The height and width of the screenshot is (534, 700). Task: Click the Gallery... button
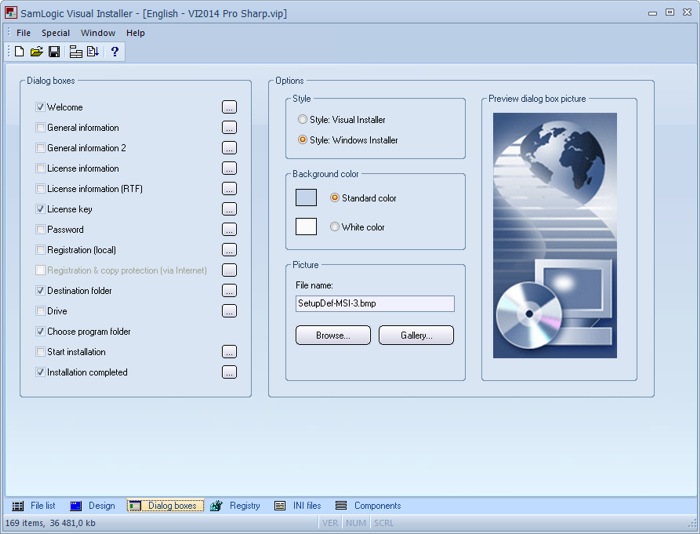click(416, 335)
